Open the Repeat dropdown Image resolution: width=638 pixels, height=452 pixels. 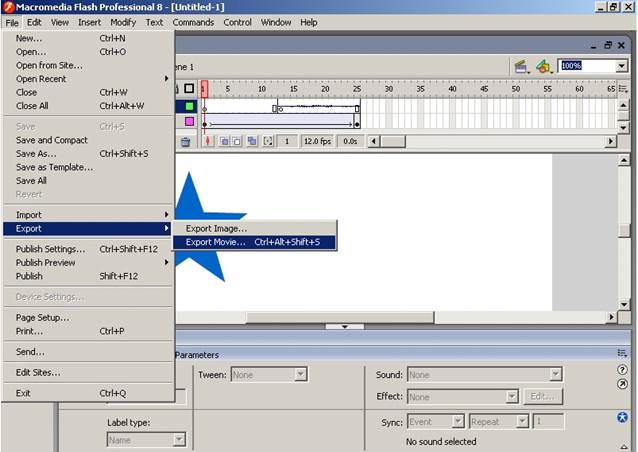point(522,421)
